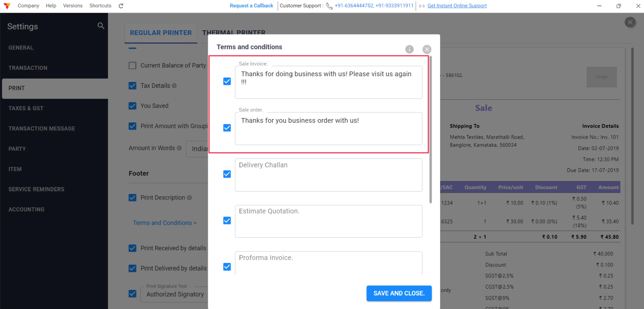This screenshot has width=644, height=309.
Task: Open the Company menu
Action: pos(28,6)
